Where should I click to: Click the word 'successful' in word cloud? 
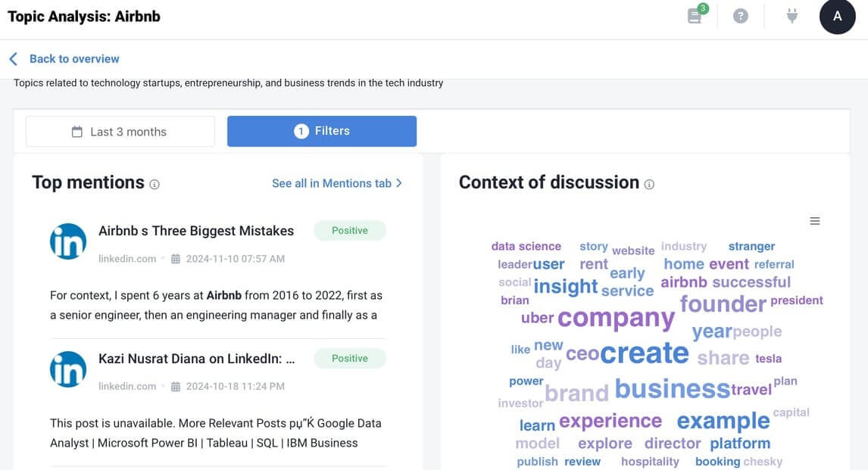point(751,282)
